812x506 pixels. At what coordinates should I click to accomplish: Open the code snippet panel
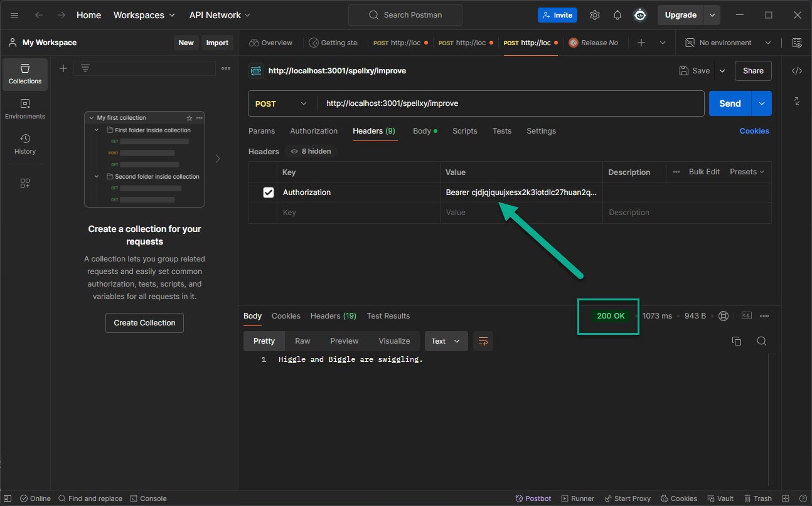(797, 71)
